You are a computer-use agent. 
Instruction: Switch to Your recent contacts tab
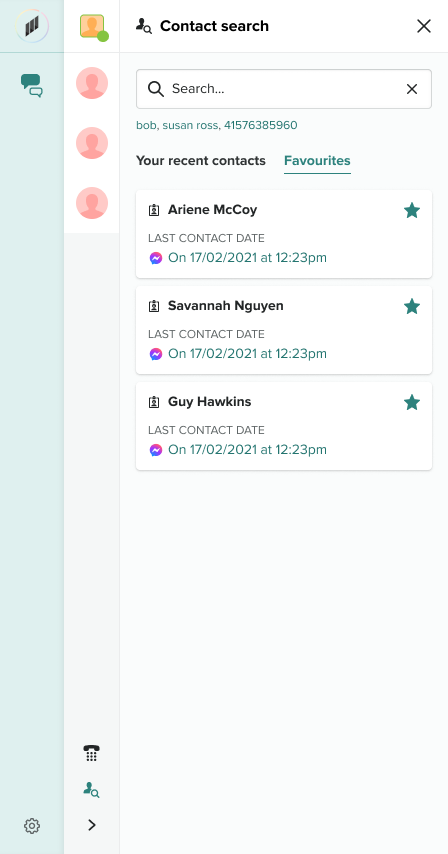(200, 161)
